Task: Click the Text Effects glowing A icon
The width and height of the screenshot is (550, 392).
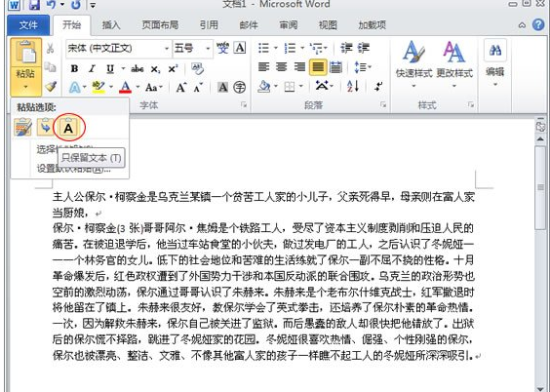Action: coord(75,87)
